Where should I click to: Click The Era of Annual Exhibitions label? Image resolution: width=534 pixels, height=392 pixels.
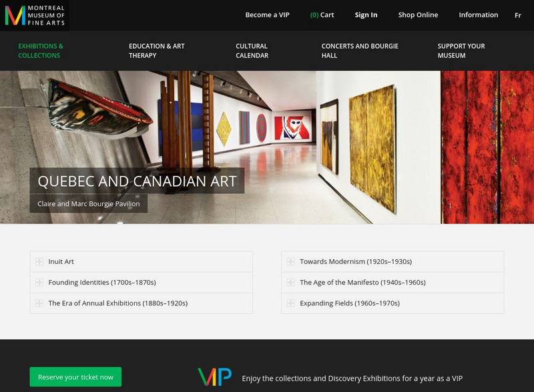pyautogui.click(x=118, y=303)
